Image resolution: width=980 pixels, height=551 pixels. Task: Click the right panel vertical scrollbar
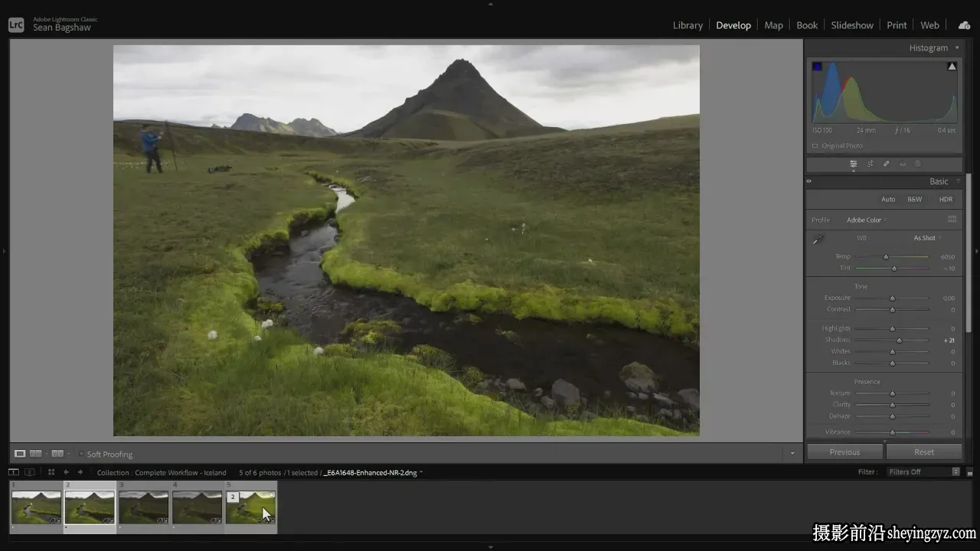[968, 253]
